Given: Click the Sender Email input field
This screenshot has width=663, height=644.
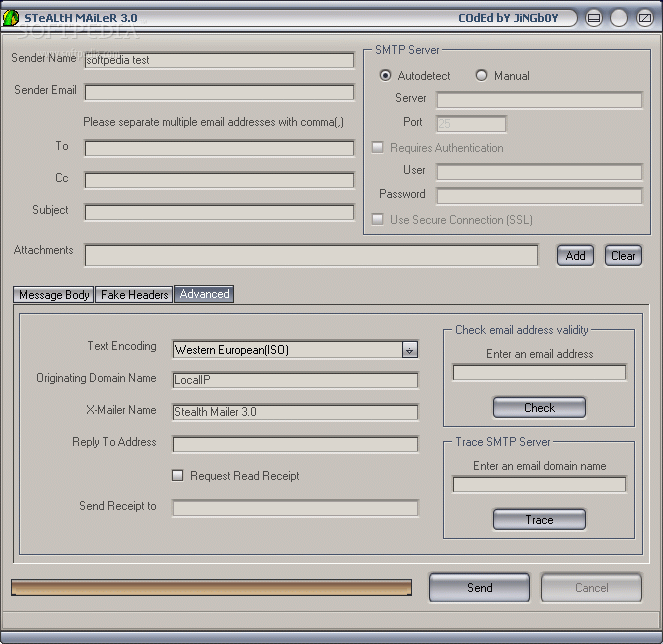Looking at the screenshot, I should [219, 92].
